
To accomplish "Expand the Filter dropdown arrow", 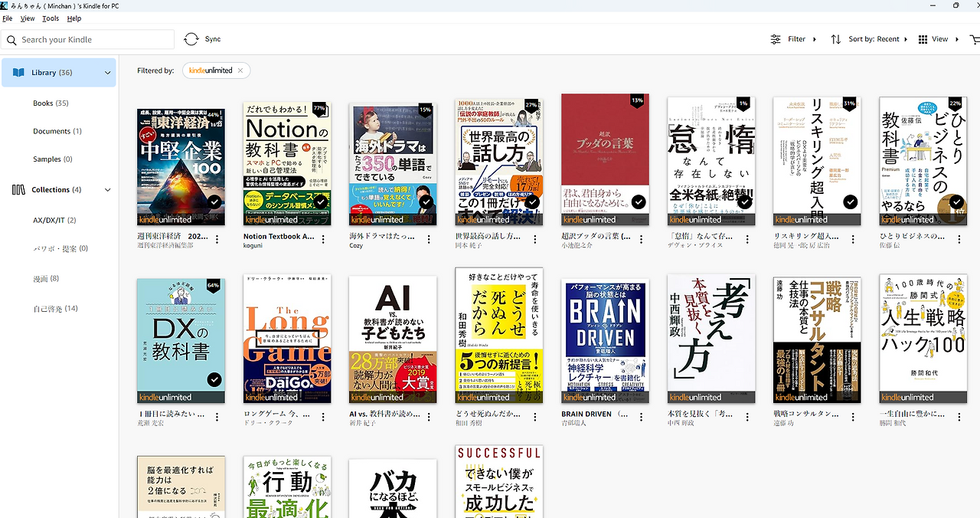I will point(815,39).
